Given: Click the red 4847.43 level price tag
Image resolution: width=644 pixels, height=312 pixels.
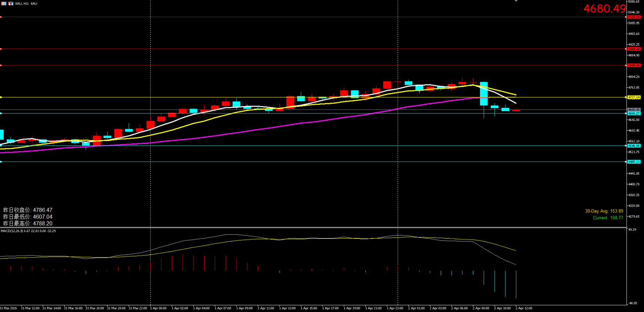Looking at the screenshot, I should point(634,65).
